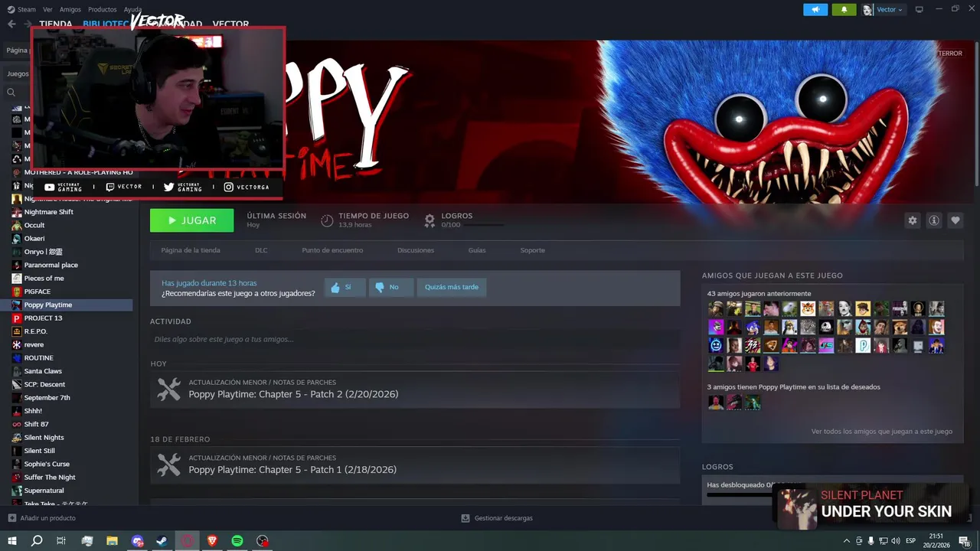This screenshot has height=551, width=980.
Task: Open the Steam menu
Action: (x=21, y=9)
